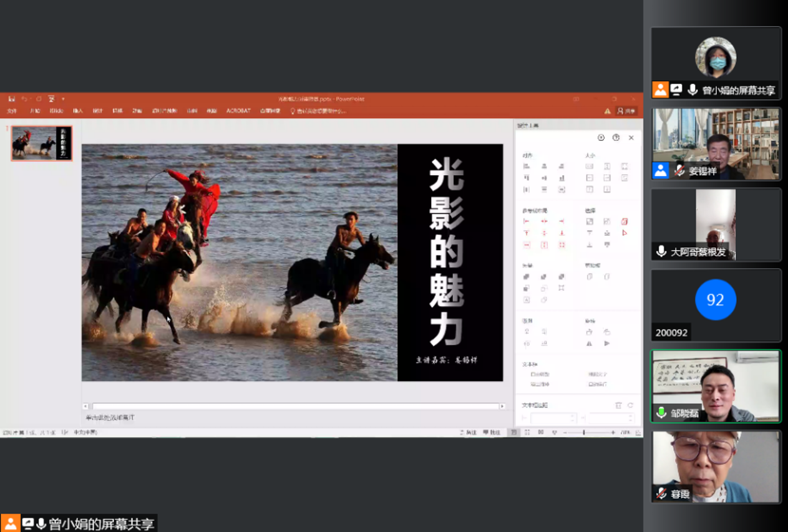The height and width of the screenshot is (532, 788).
Task: Click the help question mark in design panel
Action: 616,138
